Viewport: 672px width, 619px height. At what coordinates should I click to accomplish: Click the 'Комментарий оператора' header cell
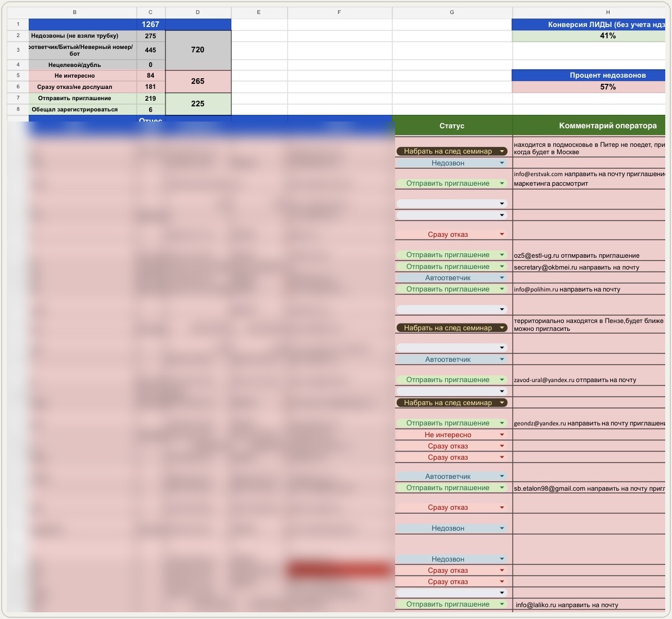[x=607, y=126]
